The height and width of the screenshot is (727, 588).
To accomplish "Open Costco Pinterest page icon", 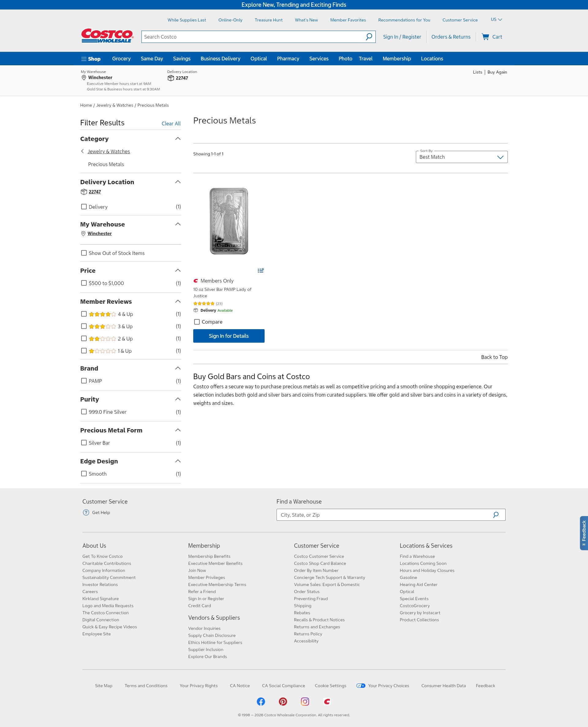I will [282, 702].
